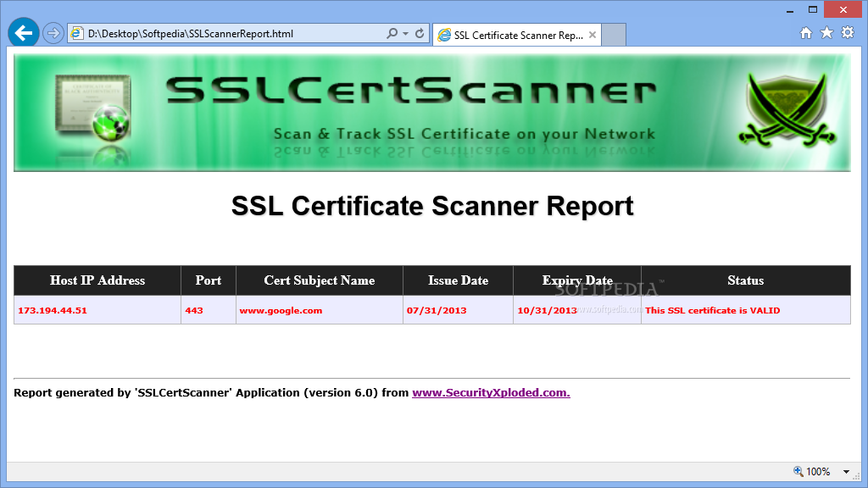Select the port value 443

pos(194,310)
